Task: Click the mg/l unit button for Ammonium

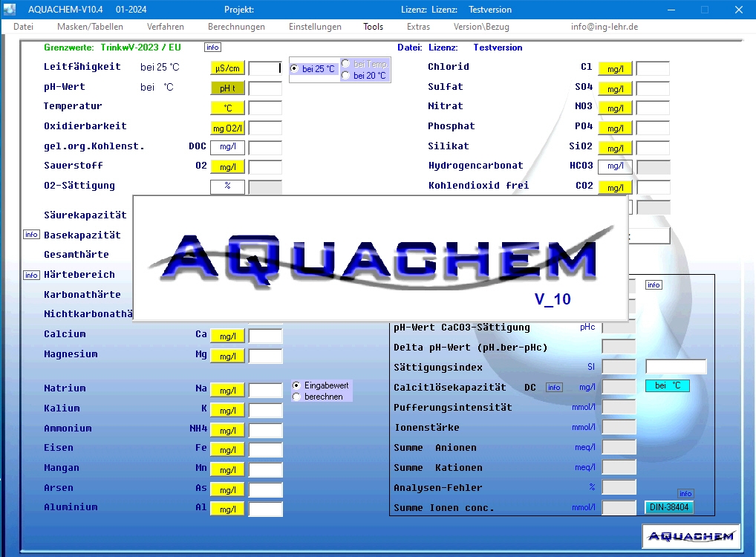Action: [227, 430]
